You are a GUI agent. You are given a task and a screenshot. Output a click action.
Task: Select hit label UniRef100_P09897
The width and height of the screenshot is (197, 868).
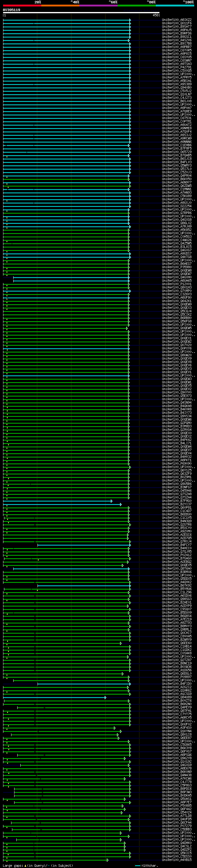(x=177, y=677)
